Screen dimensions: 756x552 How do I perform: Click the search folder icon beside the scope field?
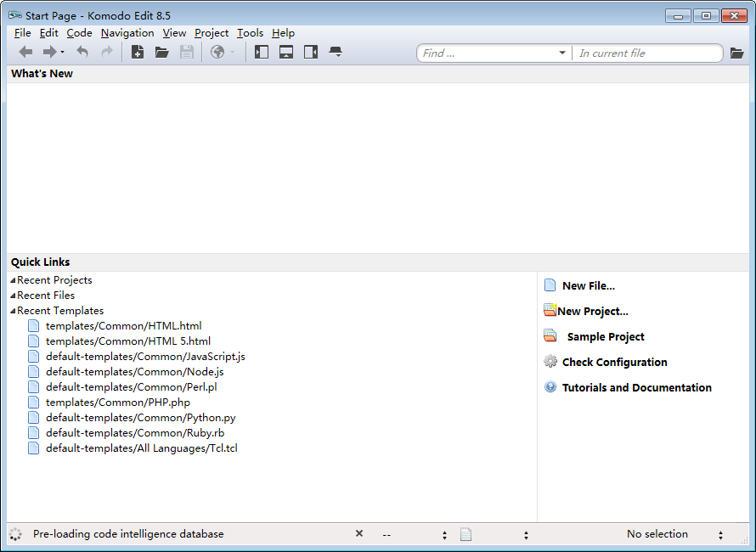coord(736,53)
